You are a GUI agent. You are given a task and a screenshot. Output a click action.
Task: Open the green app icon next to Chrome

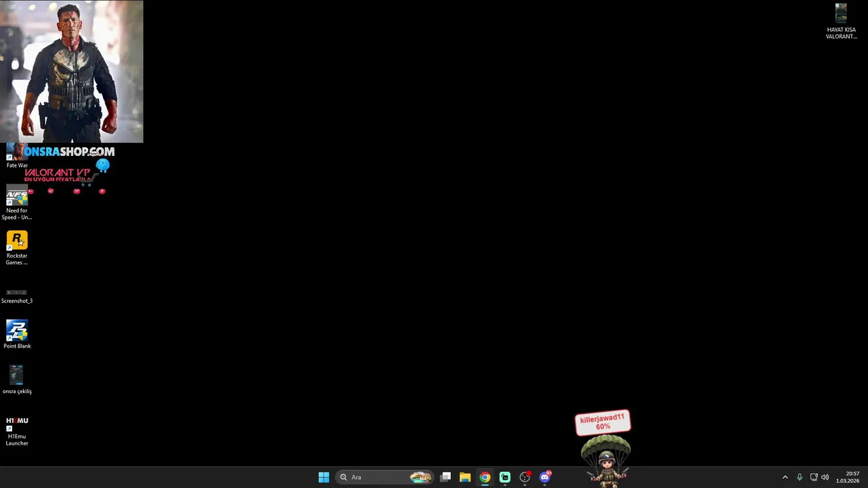tap(505, 477)
